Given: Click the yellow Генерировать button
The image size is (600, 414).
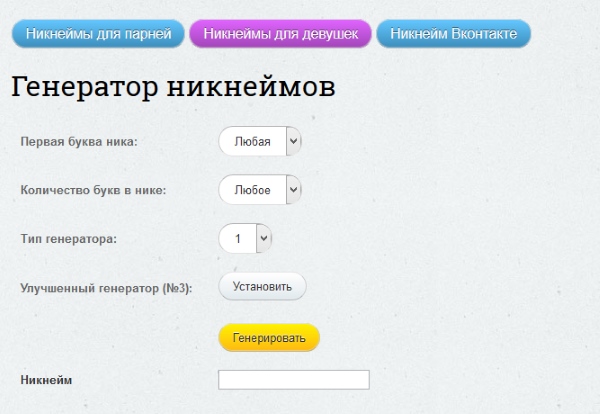Looking at the screenshot, I should click(269, 338).
